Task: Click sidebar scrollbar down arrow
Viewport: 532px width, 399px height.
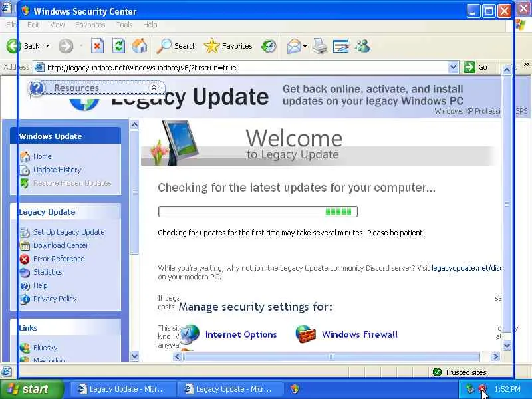Action: tap(135, 356)
